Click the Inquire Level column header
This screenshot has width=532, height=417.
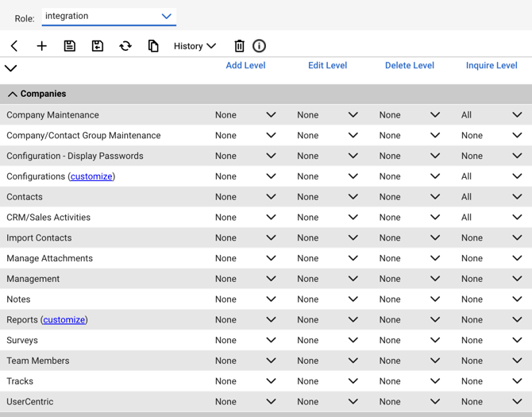tap(492, 66)
